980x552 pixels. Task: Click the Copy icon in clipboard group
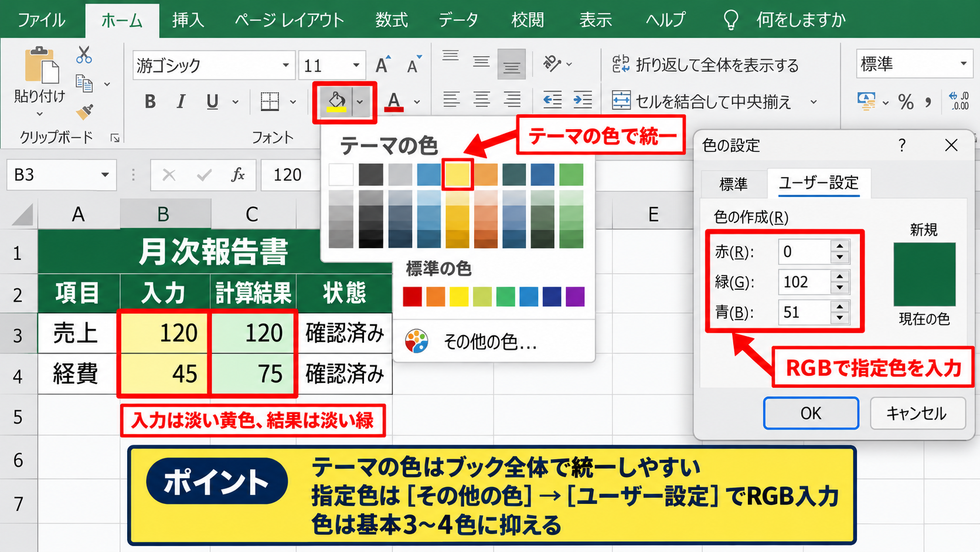[x=84, y=84]
